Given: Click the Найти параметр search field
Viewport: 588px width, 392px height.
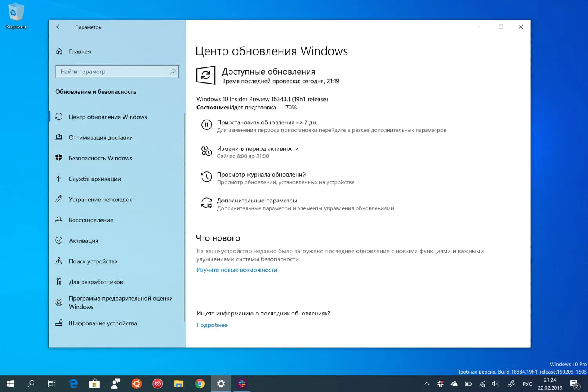Looking at the screenshot, I should pos(117,71).
